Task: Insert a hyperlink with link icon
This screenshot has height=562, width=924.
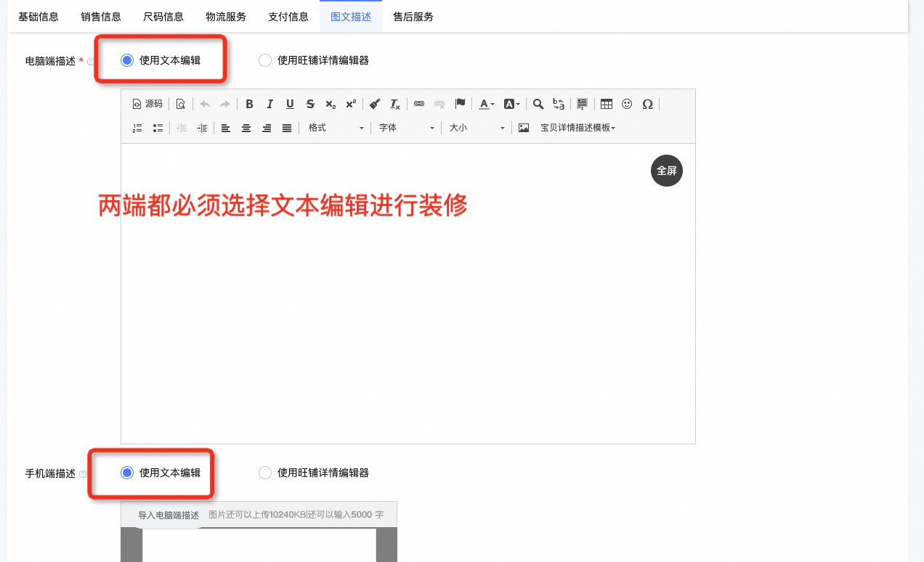Action: coord(419,104)
